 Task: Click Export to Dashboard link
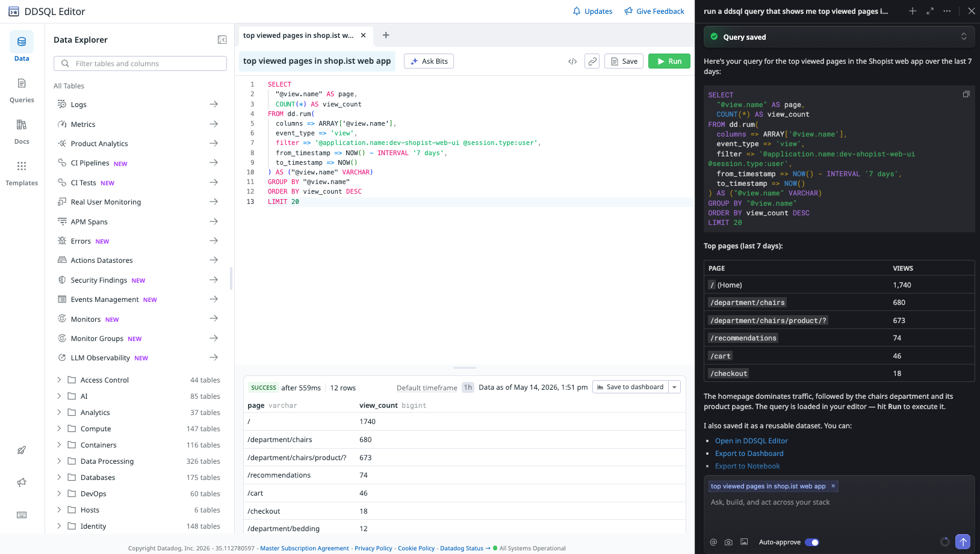point(749,454)
